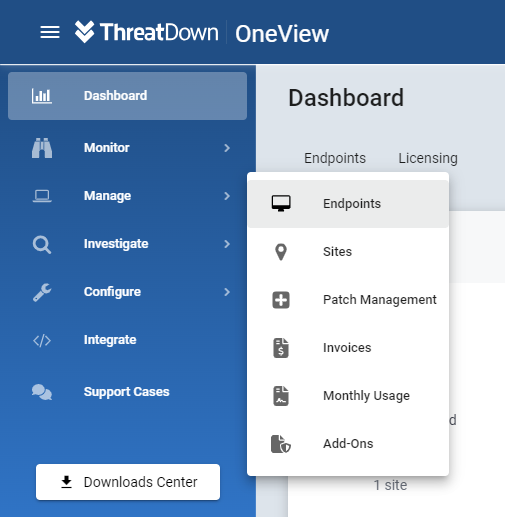Click the Manage laptop icon
505x517 pixels.
[x=42, y=196]
